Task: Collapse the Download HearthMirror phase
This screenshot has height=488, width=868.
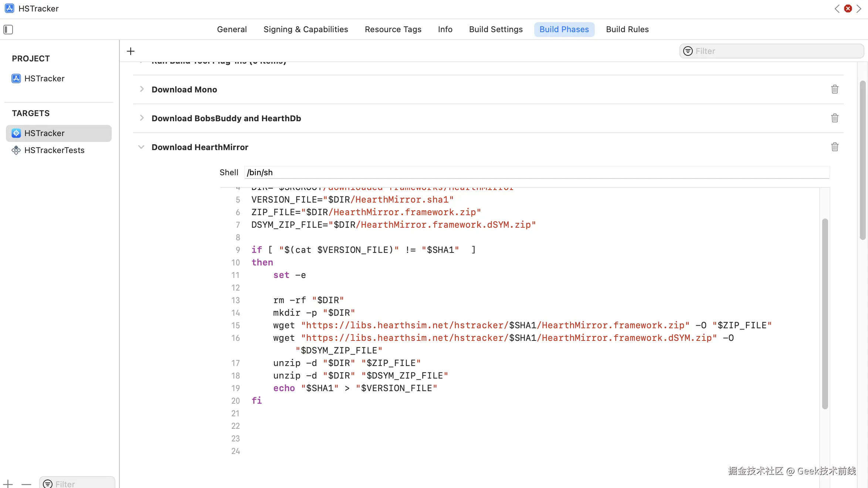Action: coord(141,147)
